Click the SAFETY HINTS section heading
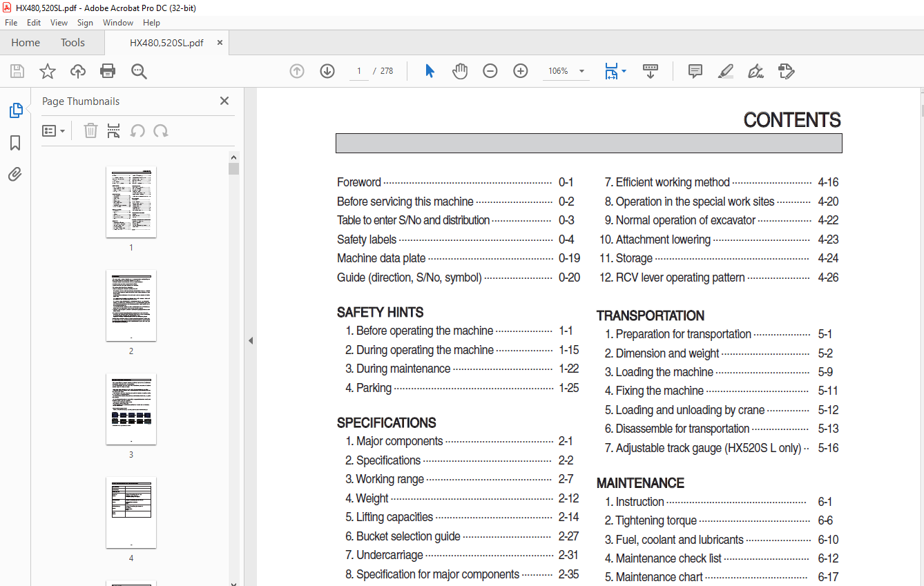 coord(381,312)
